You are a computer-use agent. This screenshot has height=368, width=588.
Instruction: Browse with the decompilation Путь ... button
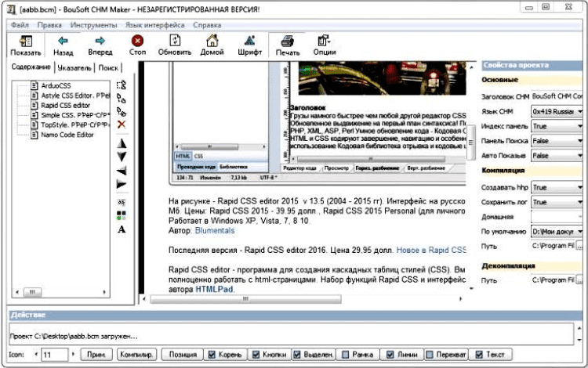tap(579, 280)
